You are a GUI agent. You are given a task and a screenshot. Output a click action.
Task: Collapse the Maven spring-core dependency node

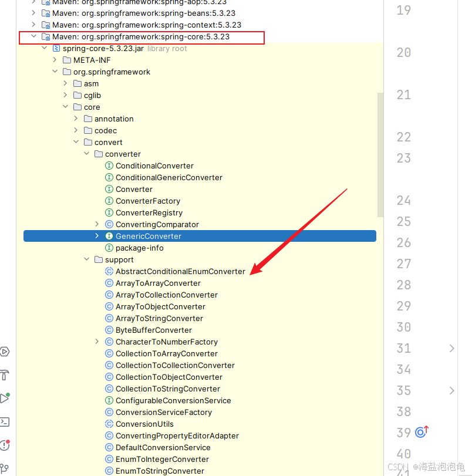click(33, 36)
